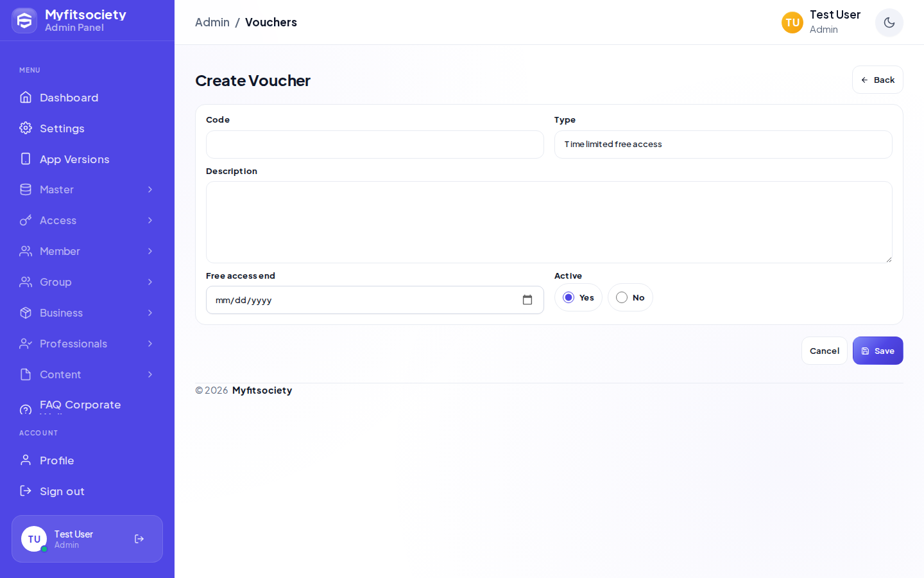
Task: Toggle dark mode with the moon icon
Action: tap(889, 22)
